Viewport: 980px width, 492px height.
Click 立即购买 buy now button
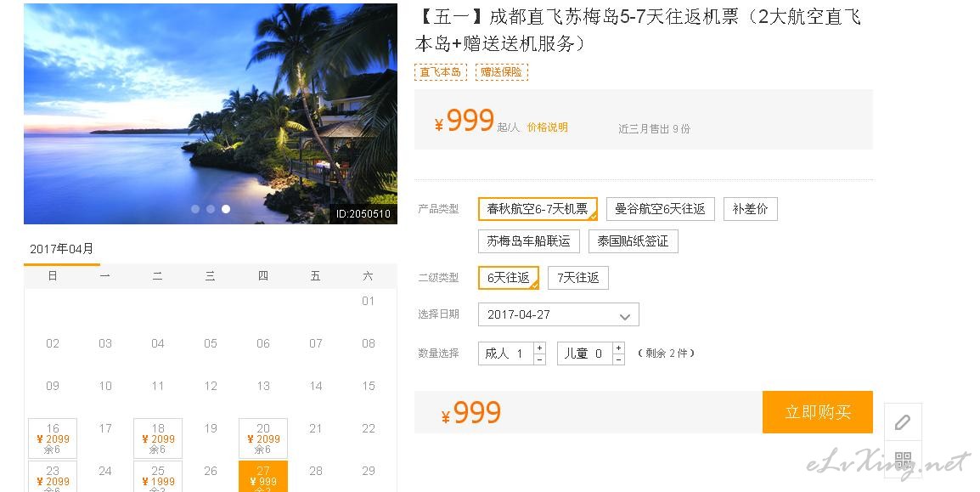[818, 412]
